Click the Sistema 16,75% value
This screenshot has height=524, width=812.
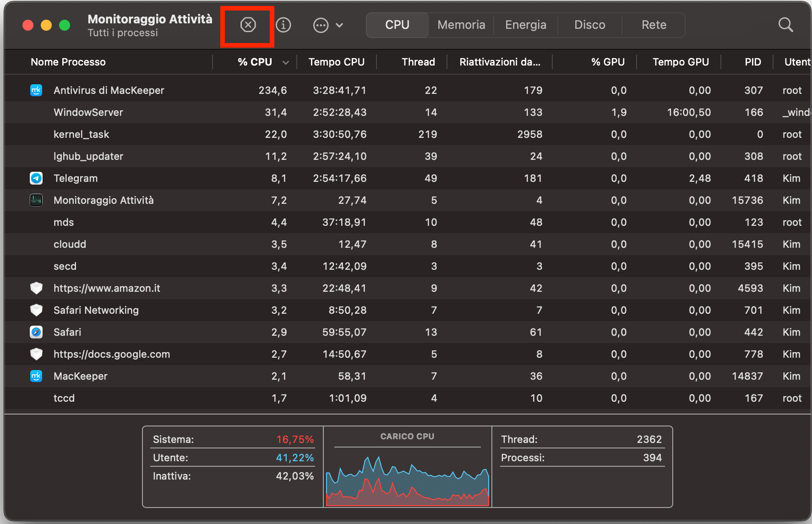(295, 439)
